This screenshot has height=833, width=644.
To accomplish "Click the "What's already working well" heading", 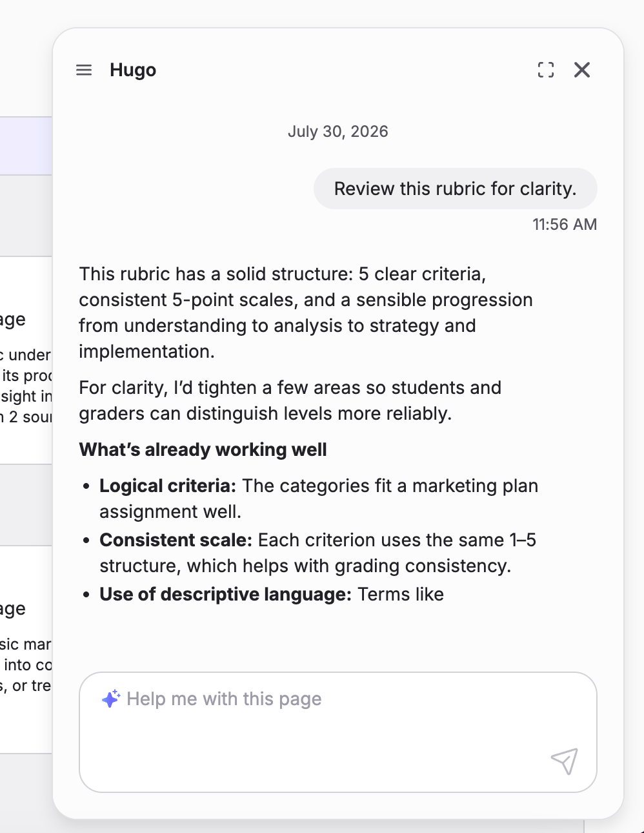I will click(x=203, y=449).
